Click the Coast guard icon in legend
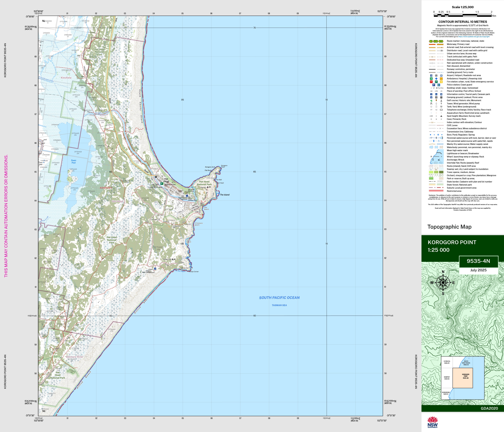Viewport: 504px width, 432px height. click(439, 85)
